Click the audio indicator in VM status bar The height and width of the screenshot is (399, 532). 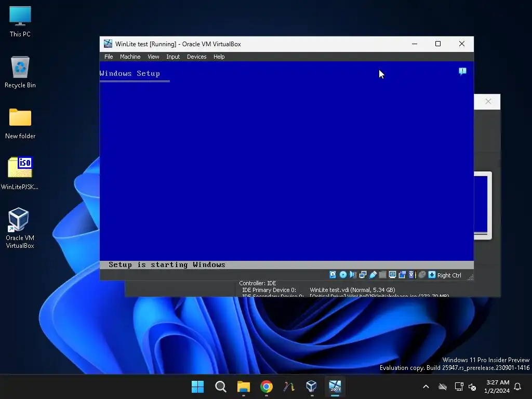353,275
